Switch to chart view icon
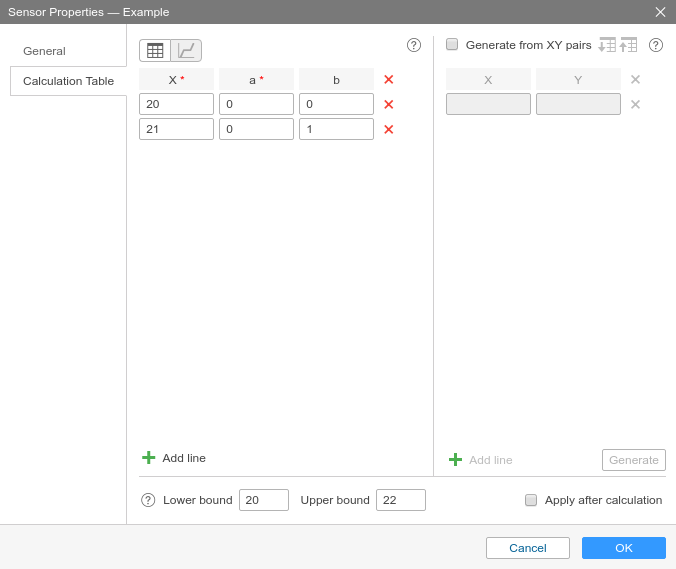 click(186, 50)
